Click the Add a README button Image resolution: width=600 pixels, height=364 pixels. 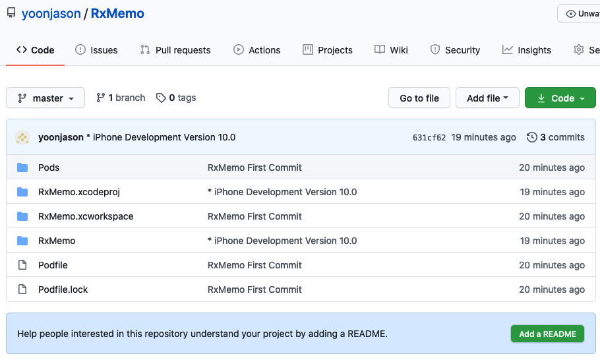(547, 334)
